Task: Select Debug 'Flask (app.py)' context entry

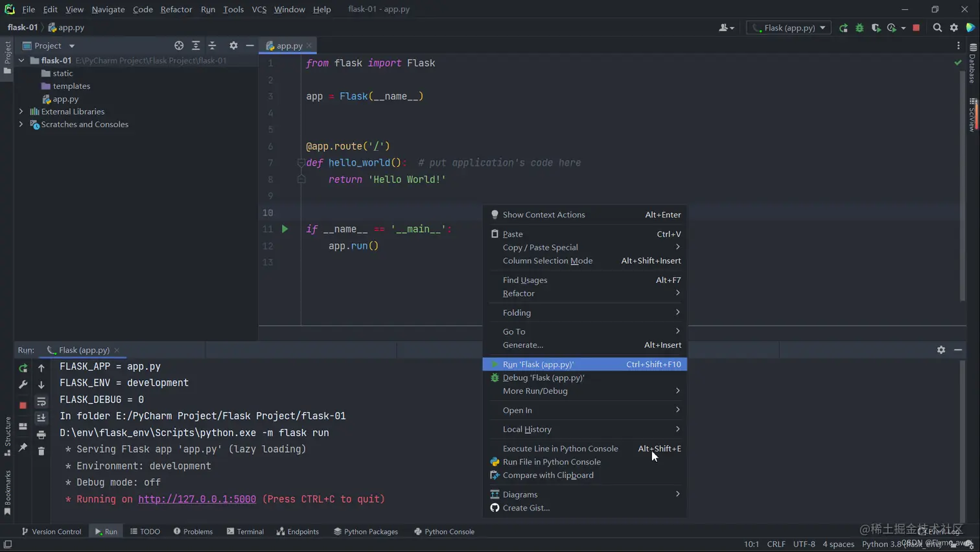Action: point(585,378)
